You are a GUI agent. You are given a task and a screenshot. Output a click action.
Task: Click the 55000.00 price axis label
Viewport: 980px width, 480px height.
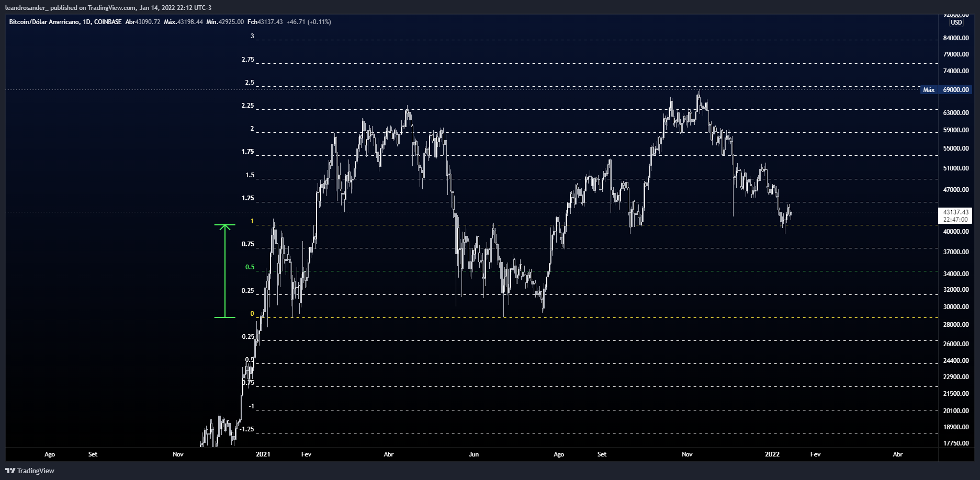coord(956,148)
